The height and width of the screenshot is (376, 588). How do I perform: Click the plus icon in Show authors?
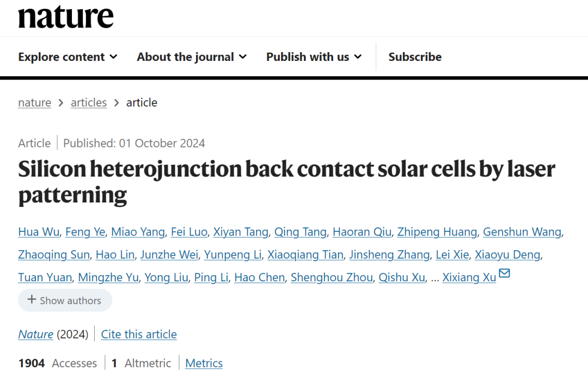click(x=32, y=299)
